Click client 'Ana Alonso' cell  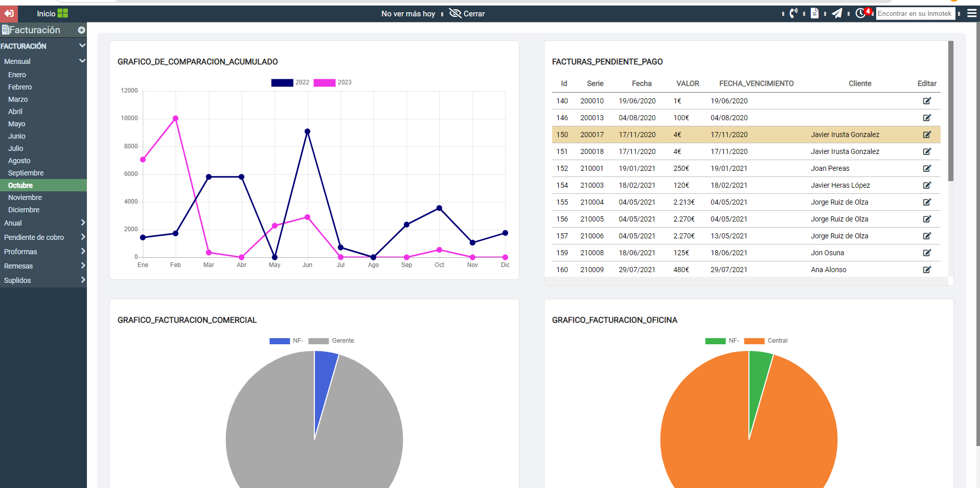pos(828,270)
